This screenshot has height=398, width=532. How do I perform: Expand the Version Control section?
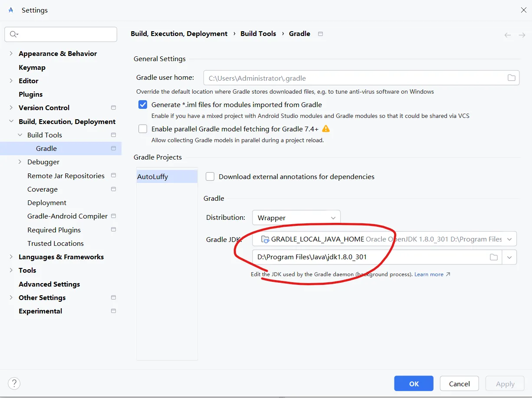point(11,108)
